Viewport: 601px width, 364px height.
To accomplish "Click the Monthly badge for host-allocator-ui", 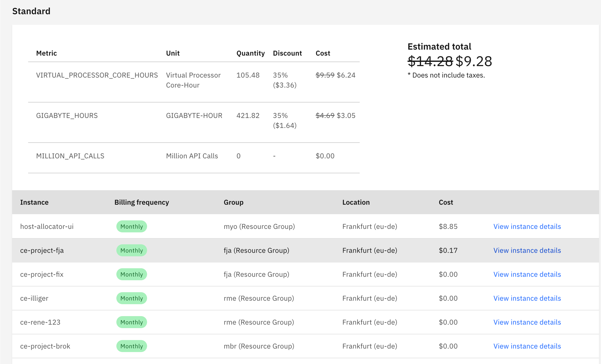I will tap(132, 226).
